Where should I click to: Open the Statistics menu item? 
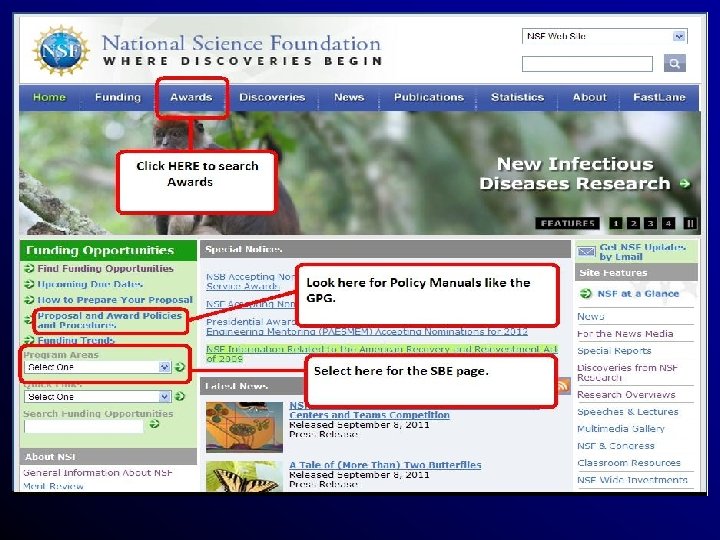click(x=518, y=97)
